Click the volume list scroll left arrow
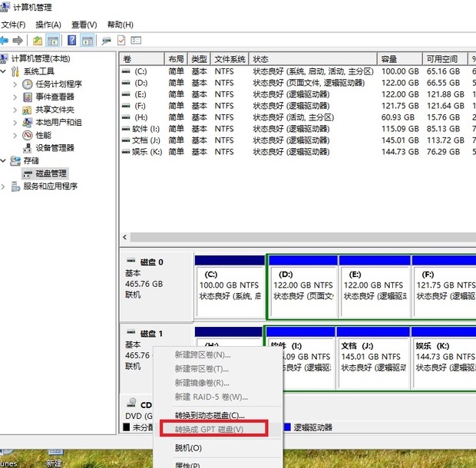This screenshot has height=468, width=476. [125, 237]
